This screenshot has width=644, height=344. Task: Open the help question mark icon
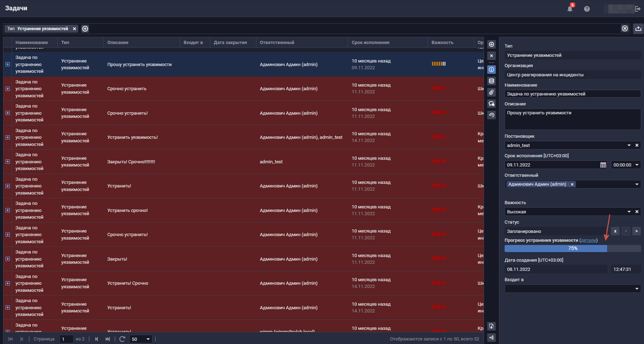click(x=587, y=9)
